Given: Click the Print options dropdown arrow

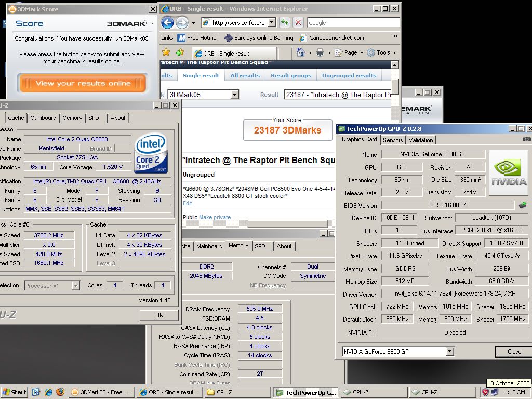Looking at the screenshot, I should tap(329, 52).
